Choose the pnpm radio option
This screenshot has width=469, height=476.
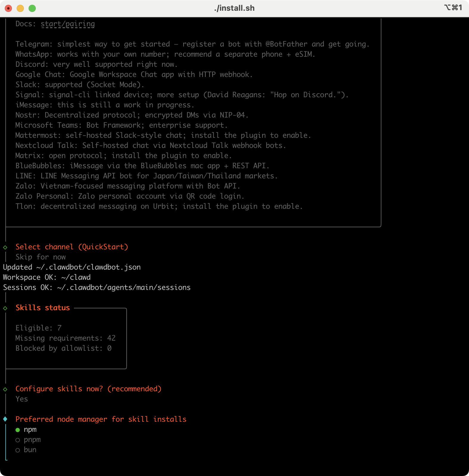click(x=18, y=440)
